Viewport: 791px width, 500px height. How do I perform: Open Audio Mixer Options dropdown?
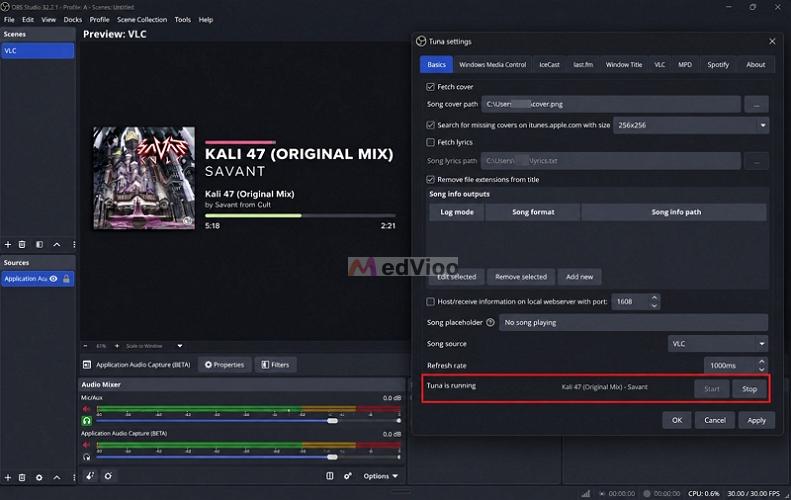tap(381, 476)
